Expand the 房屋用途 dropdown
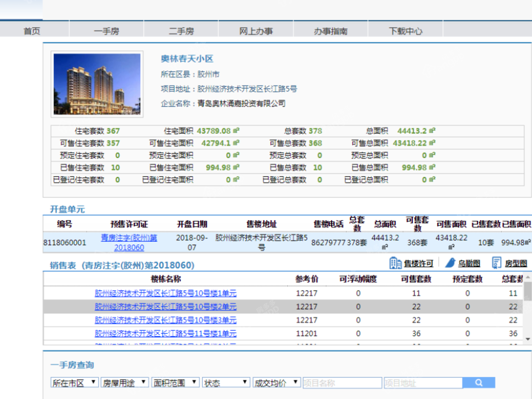Image resolution: width=532 pixels, height=399 pixels. (125, 383)
